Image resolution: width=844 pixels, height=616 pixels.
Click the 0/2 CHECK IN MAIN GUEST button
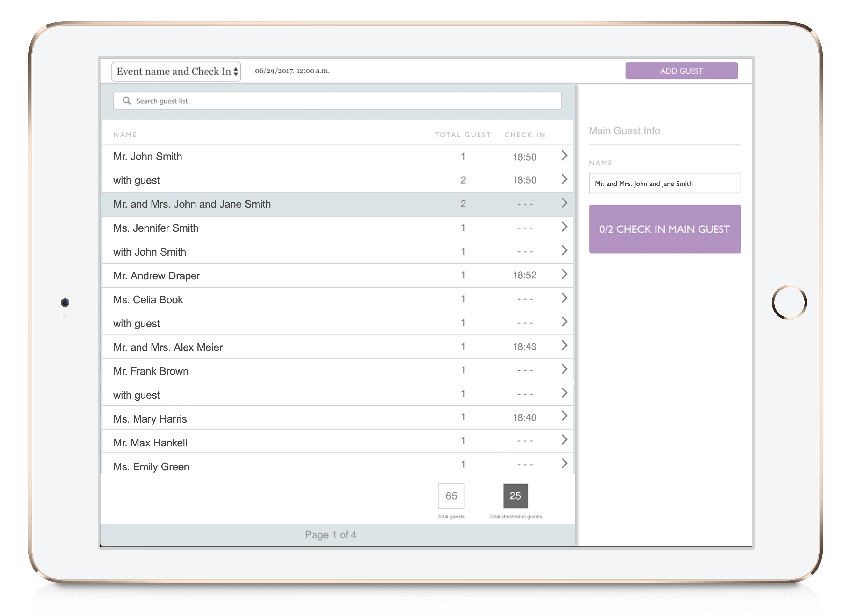[x=665, y=229]
